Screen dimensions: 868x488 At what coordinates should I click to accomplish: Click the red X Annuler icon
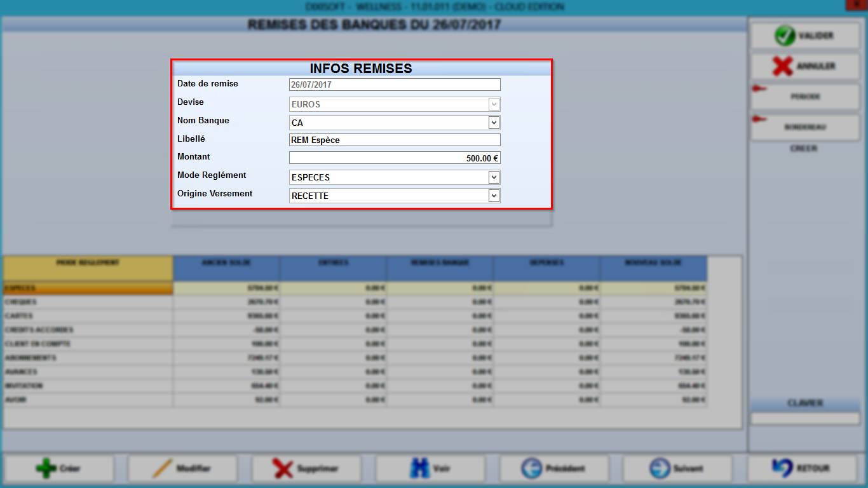pos(782,66)
